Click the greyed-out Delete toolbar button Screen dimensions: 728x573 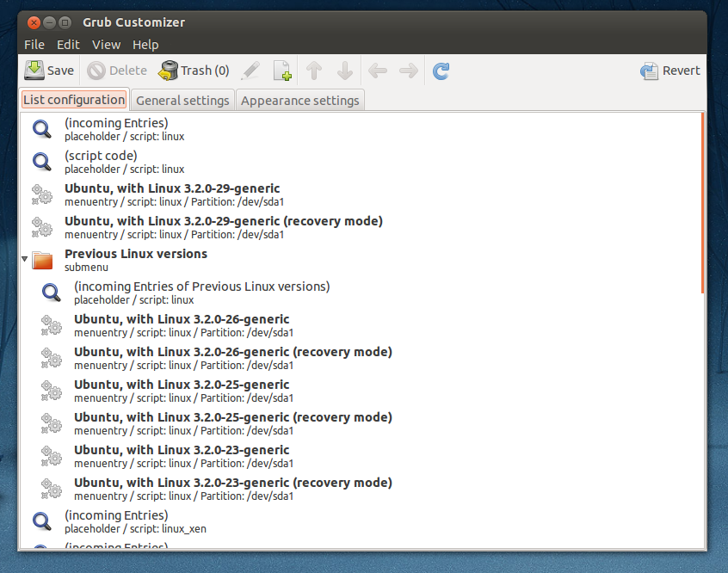(x=117, y=71)
